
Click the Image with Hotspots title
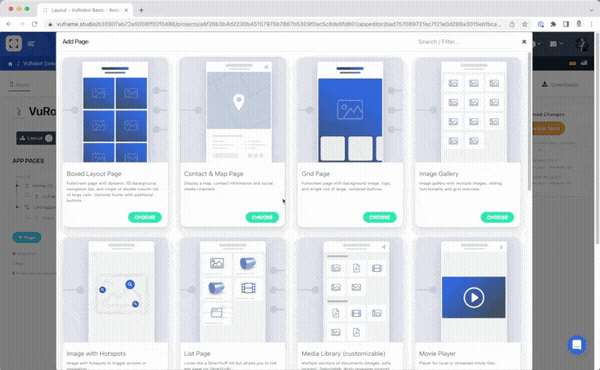pos(96,354)
